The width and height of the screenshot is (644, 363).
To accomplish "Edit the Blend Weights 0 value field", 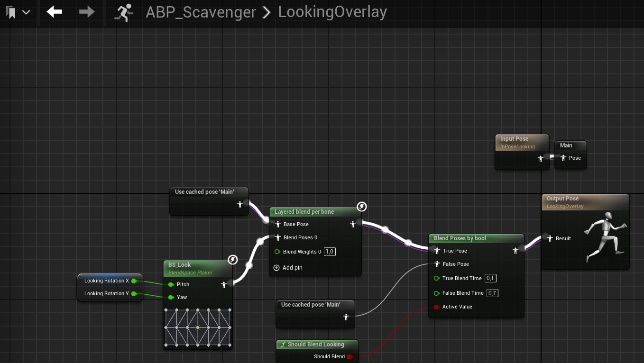I will (x=330, y=252).
